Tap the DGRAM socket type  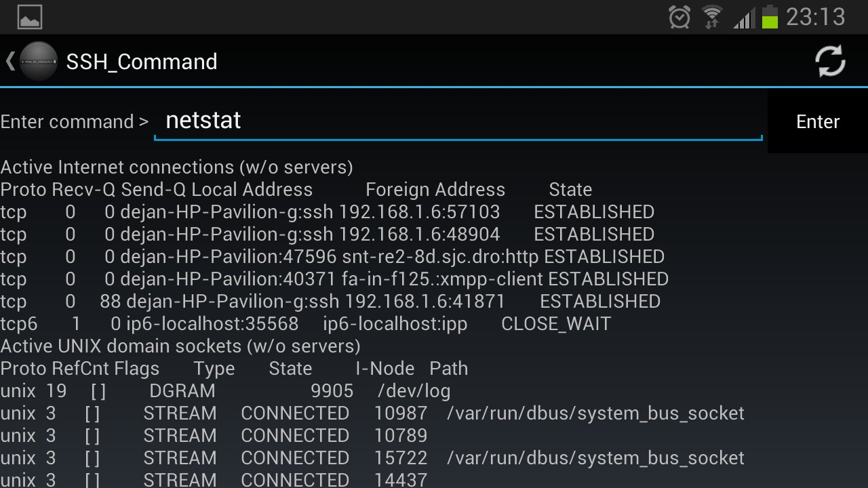[182, 391]
